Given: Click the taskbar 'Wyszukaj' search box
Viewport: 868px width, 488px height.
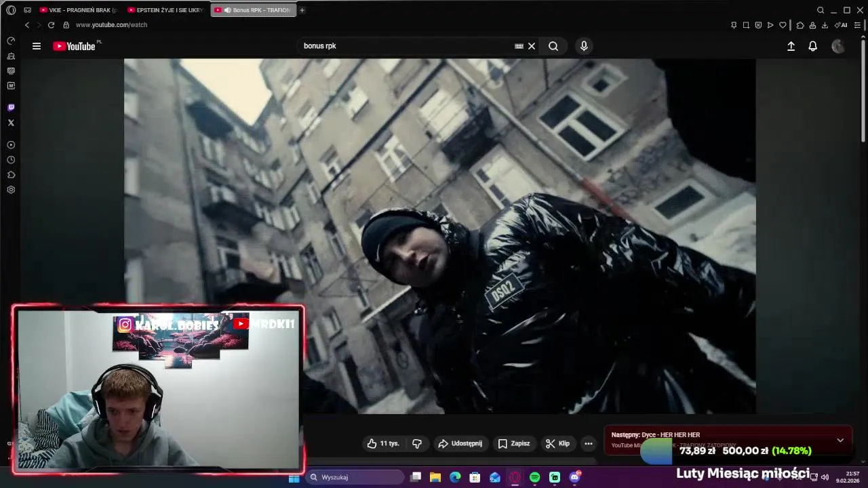Looking at the screenshot, I should (355, 477).
